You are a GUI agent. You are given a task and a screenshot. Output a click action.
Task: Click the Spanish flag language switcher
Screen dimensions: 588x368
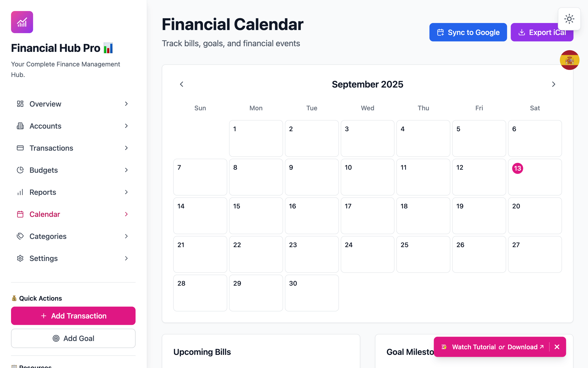click(569, 60)
